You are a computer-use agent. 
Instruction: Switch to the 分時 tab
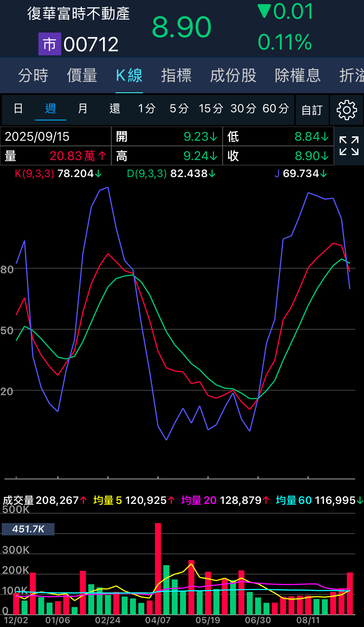tap(33, 75)
